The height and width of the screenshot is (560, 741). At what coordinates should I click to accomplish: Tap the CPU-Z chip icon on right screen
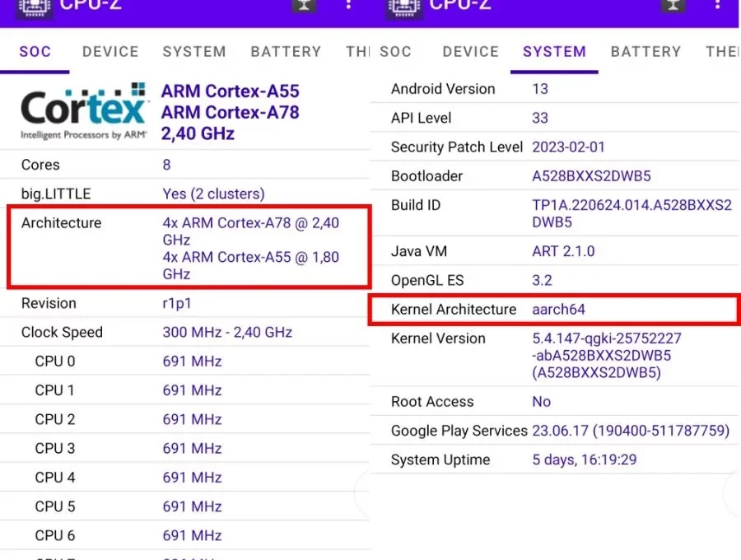click(404, 8)
